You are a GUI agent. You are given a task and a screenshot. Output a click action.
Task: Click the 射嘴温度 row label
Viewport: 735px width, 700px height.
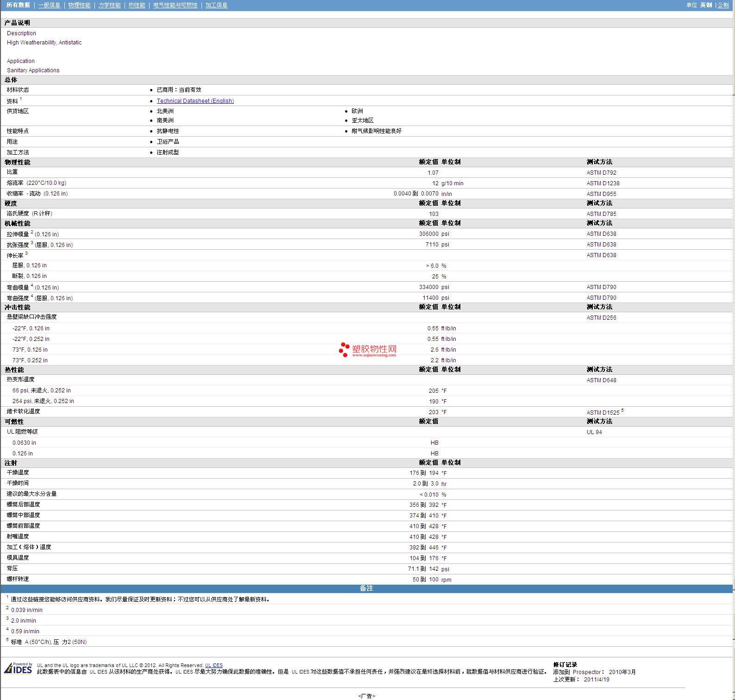18,536
